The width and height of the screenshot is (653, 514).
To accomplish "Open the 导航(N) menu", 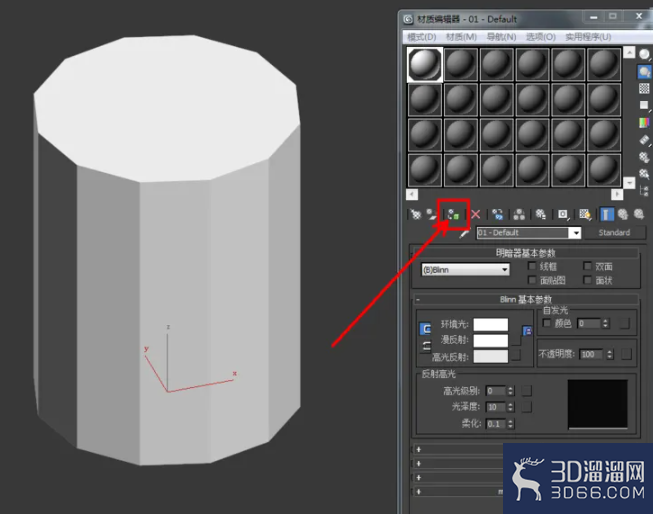I will click(x=501, y=37).
